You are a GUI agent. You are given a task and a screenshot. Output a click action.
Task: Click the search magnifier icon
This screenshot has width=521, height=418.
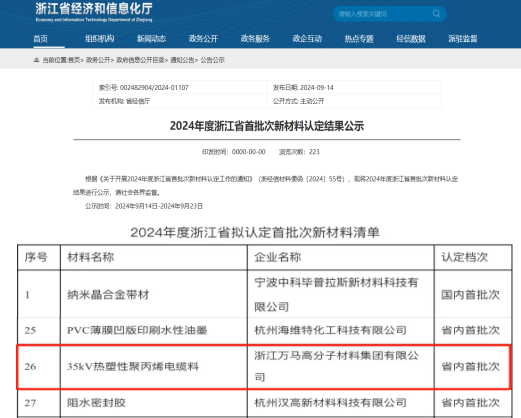(x=436, y=14)
